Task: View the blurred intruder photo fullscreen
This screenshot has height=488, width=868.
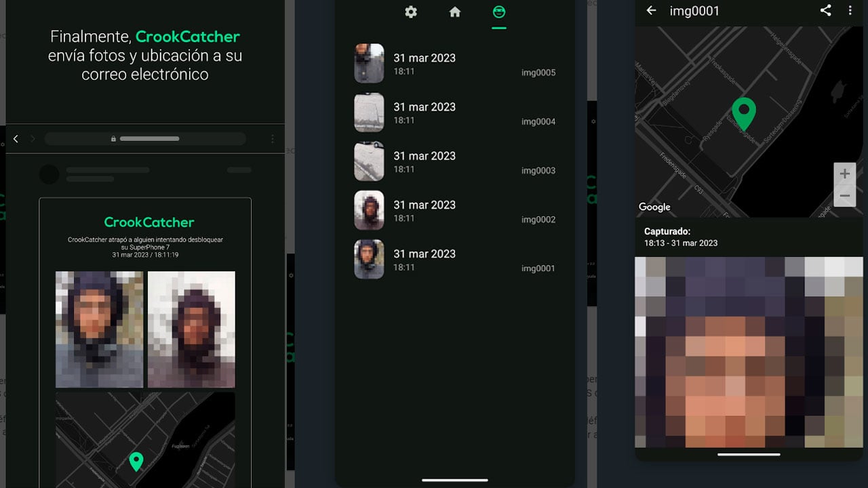Action: point(749,352)
